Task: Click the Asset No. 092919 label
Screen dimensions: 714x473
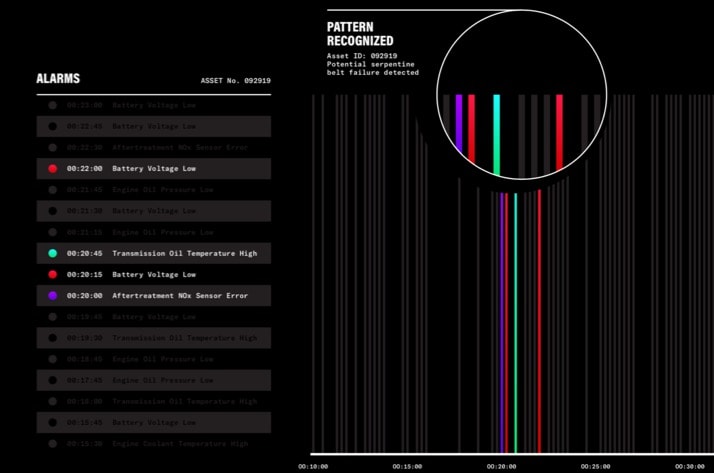Action: [x=235, y=80]
